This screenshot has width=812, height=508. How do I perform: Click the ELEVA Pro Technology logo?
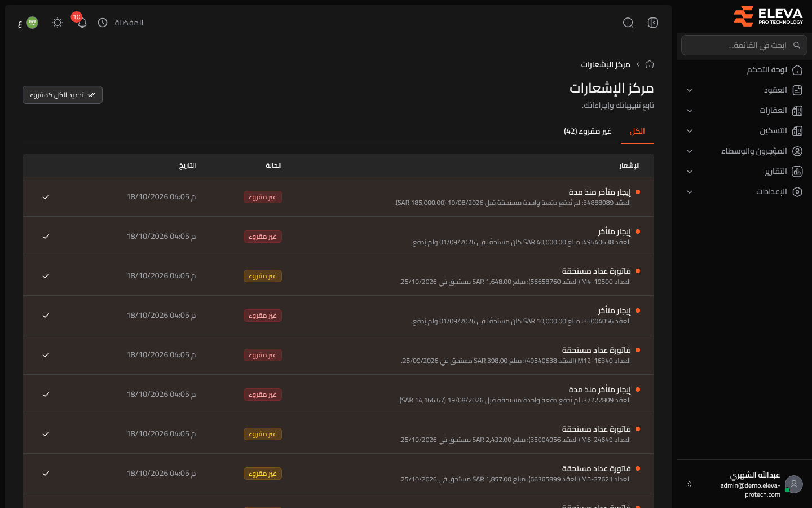pyautogui.click(x=768, y=16)
